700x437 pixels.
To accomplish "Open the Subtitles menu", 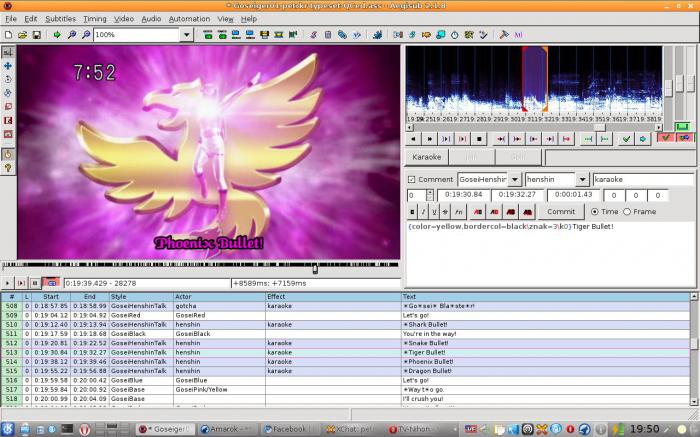I will 60,19.
